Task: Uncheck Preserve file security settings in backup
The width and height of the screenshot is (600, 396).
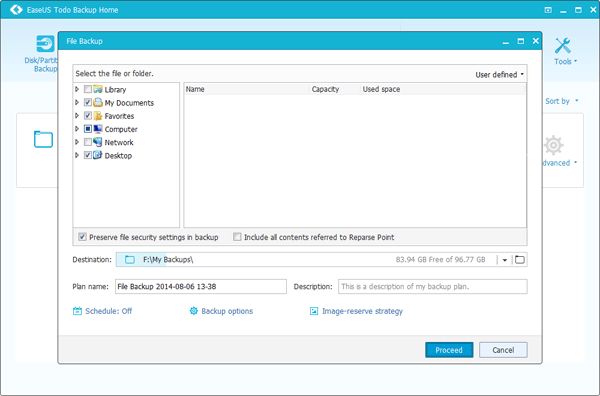Action: pos(82,237)
